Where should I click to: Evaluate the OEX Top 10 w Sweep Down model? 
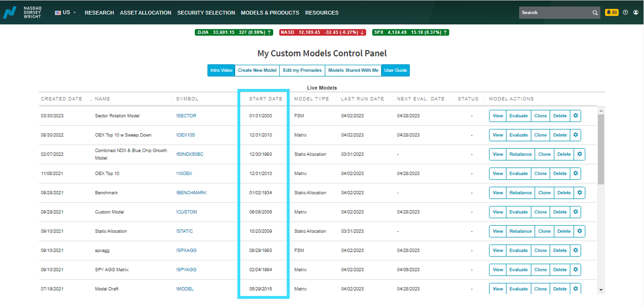point(518,135)
